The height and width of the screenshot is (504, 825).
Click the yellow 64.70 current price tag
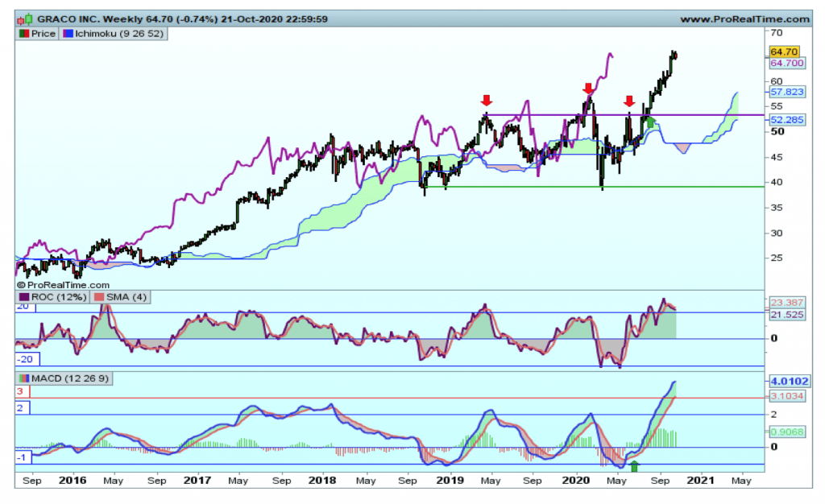click(x=784, y=52)
